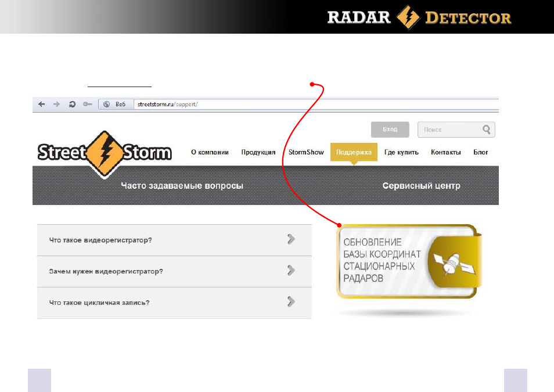Click the satellite icon on the banner
Viewport: 554px width, 392px height.
click(454, 264)
